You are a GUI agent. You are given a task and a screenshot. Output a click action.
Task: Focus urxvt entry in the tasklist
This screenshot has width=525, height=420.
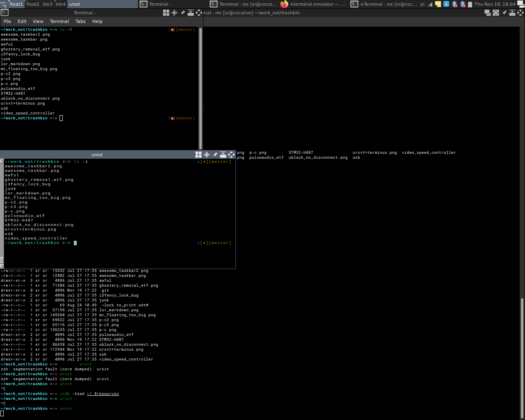pyautogui.click(x=103, y=4)
